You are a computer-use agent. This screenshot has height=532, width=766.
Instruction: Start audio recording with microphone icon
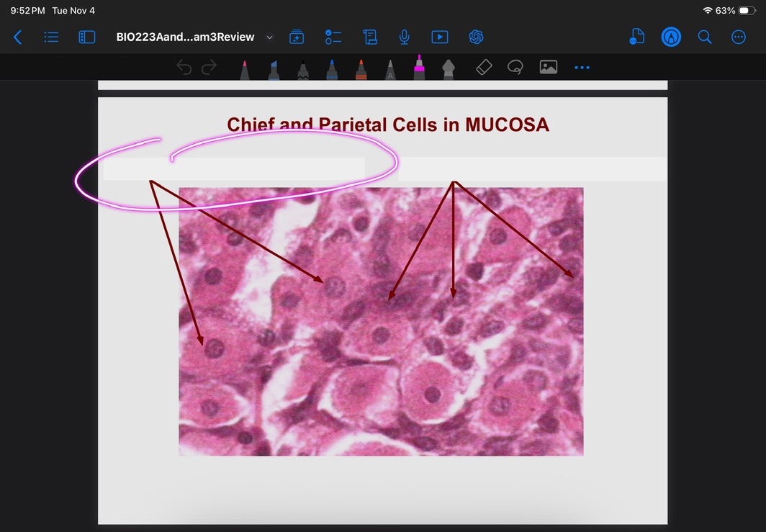(404, 37)
